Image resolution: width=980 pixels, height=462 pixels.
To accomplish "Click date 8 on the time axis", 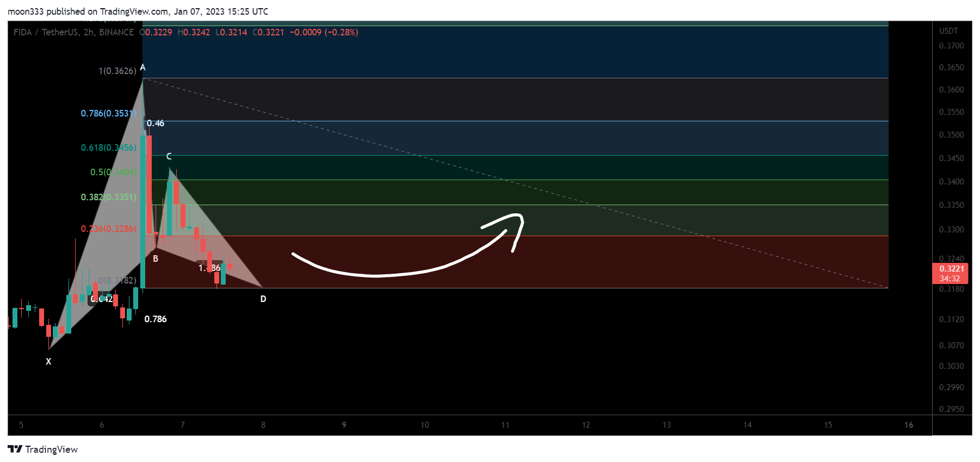I will tap(263, 425).
